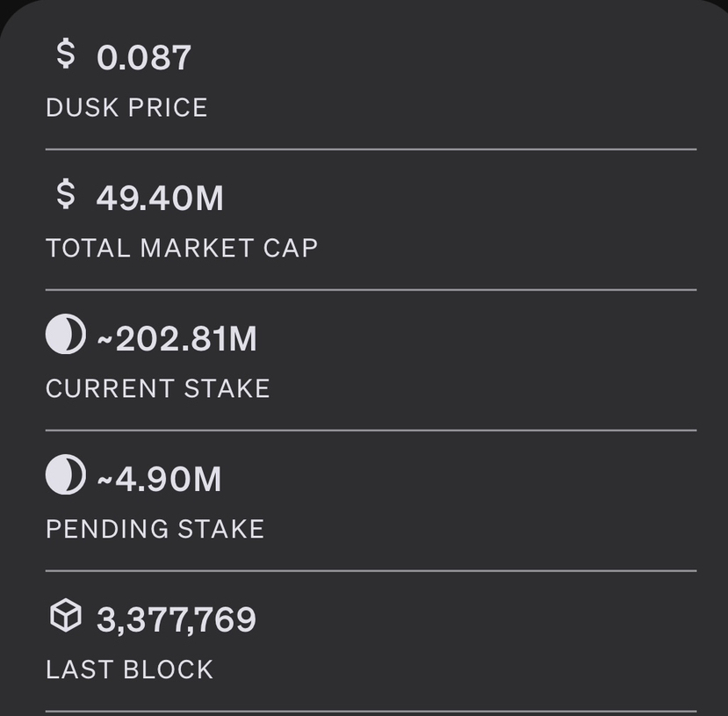The width and height of the screenshot is (728, 716).
Task: Click the cube icon beside 3,377,769
Action: [x=66, y=617]
